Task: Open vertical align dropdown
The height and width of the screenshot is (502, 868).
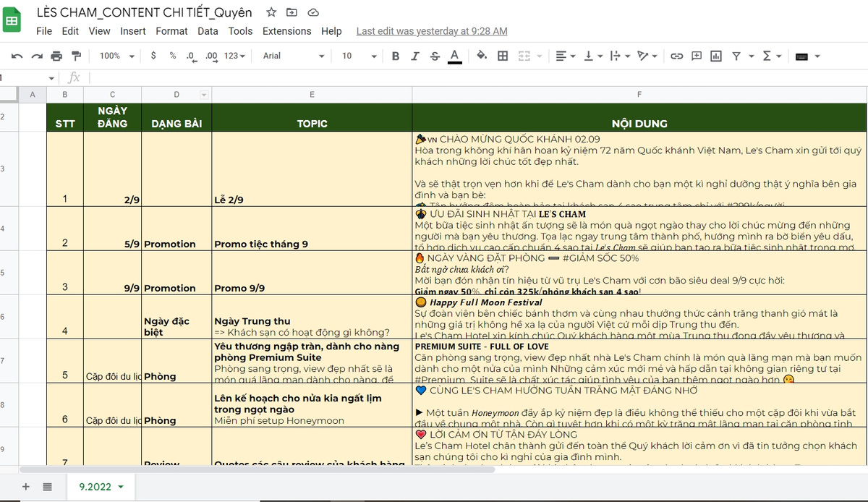Action: pyautogui.click(x=592, y=56)
